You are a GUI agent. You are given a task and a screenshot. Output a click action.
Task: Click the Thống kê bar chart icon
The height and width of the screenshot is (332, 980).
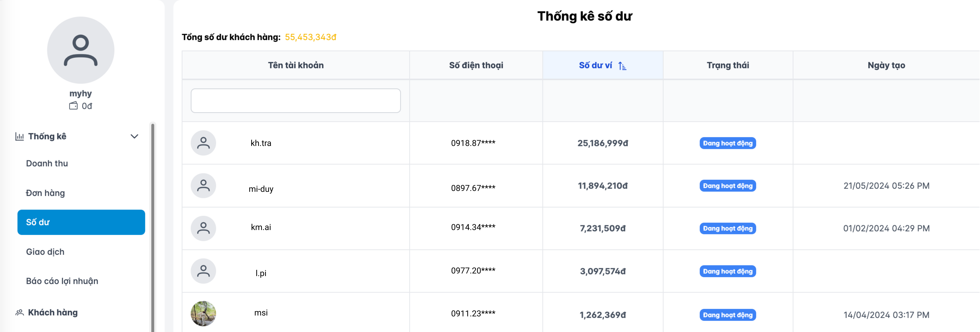tap(19, 136)
